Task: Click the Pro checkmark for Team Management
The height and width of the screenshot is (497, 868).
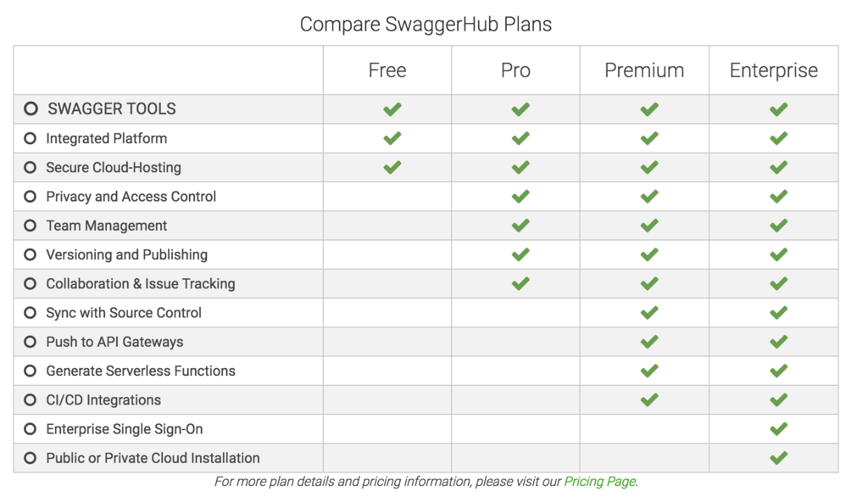Action: coord(520,226)
